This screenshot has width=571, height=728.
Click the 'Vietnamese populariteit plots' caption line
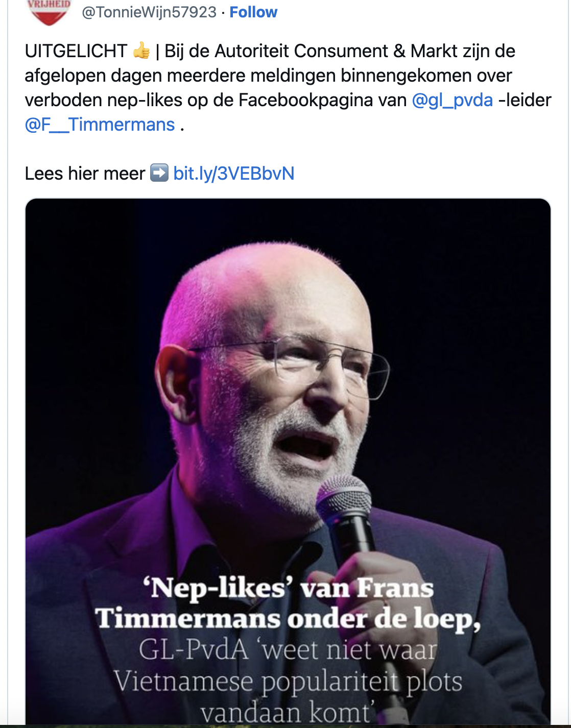(x=288, y=682)
